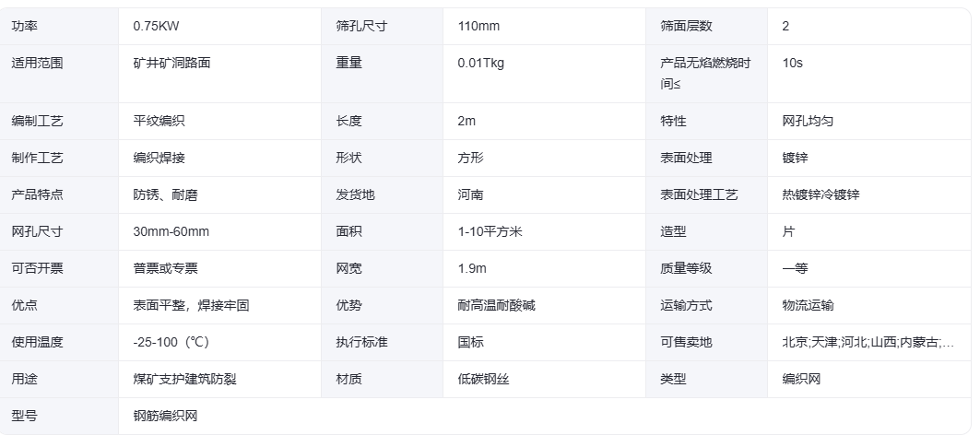Click the 运输方式 value 物流运输
Viewport: 980px width, 447px height.
[808, 306]
